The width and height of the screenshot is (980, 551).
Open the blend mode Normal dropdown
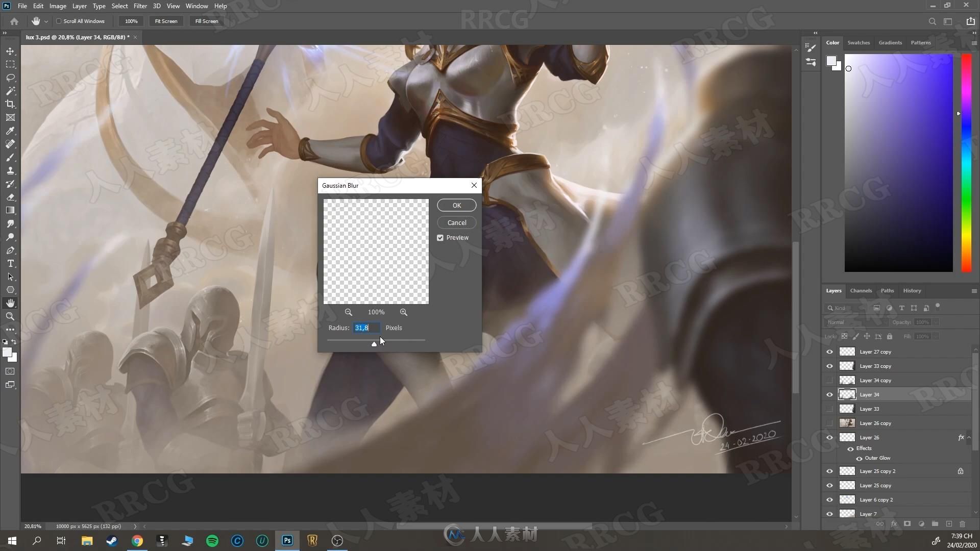[856, 322]
